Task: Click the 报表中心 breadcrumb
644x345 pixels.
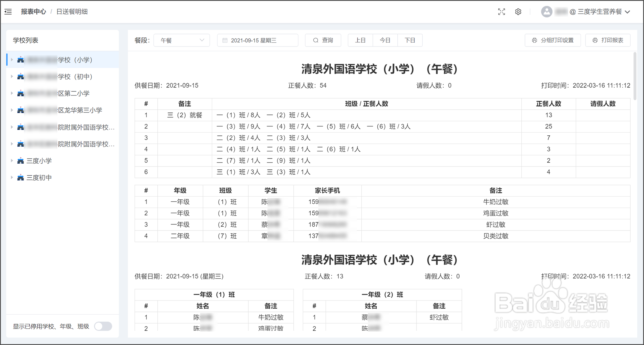Action: click(33, 12)
